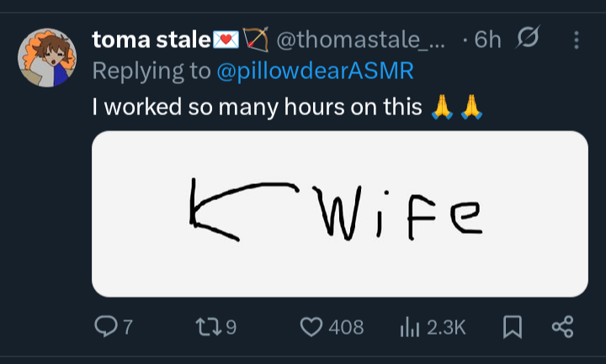606x364 pixels.
Task: Bookmark this tweet
Action: (513, 327)
